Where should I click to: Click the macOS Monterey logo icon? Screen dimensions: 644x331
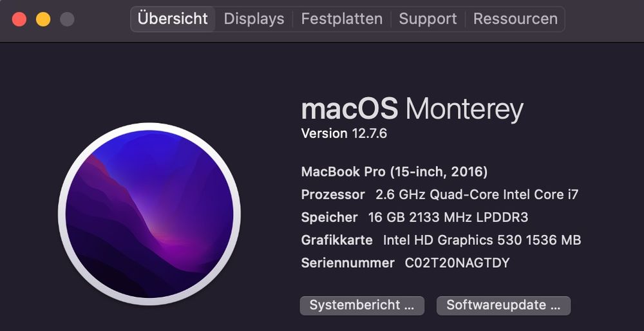149,214
